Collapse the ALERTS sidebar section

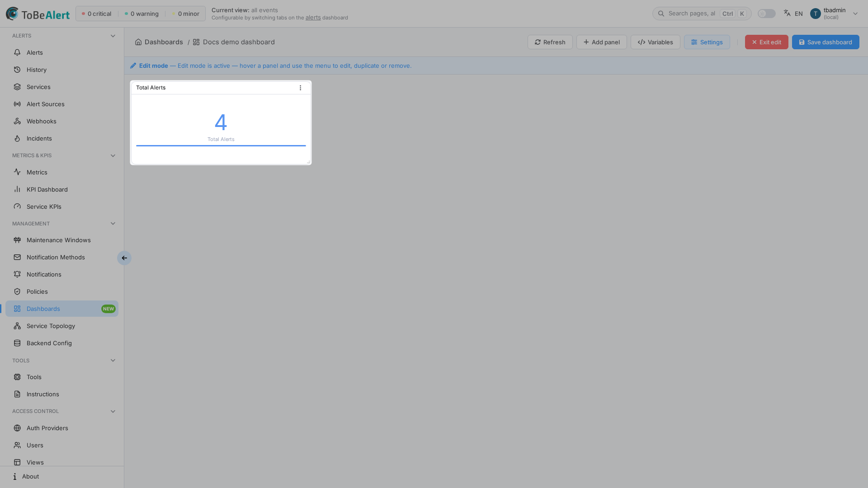[113, 36]
